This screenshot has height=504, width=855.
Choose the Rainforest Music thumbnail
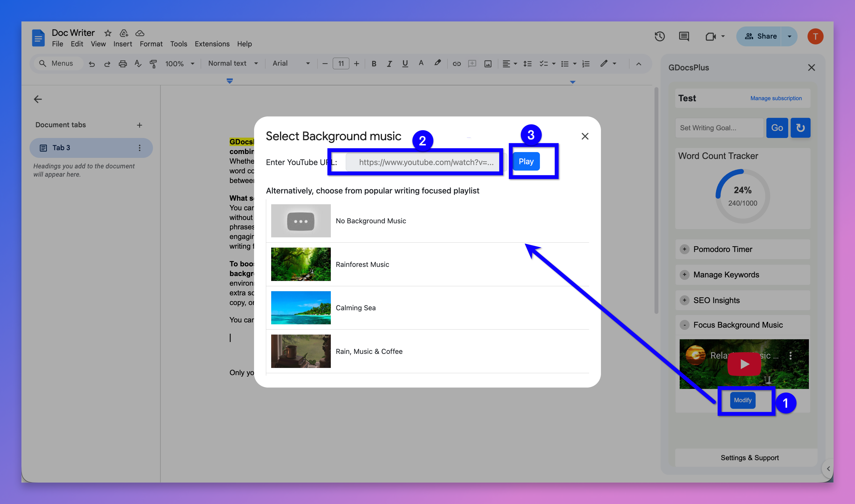(301, 264)
